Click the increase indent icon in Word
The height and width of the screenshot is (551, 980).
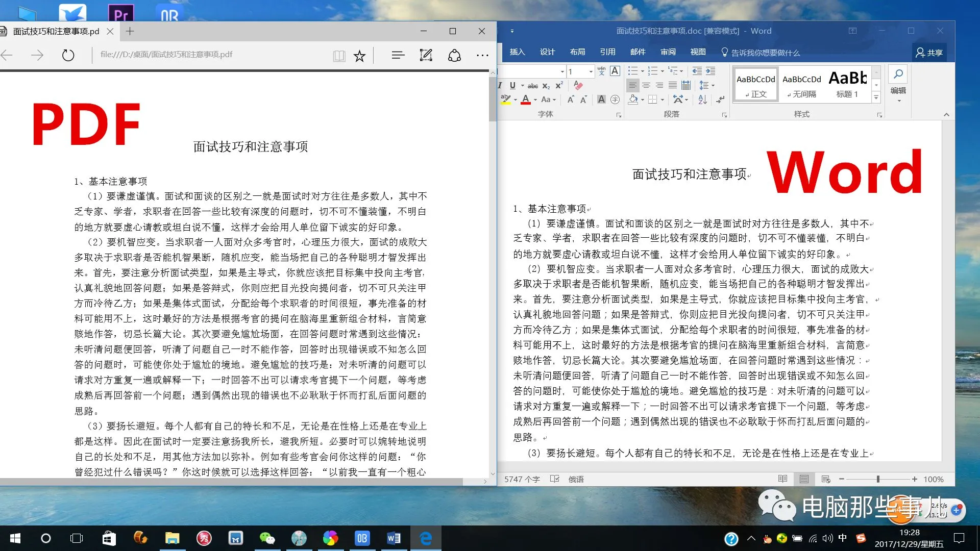pos(710,71)
